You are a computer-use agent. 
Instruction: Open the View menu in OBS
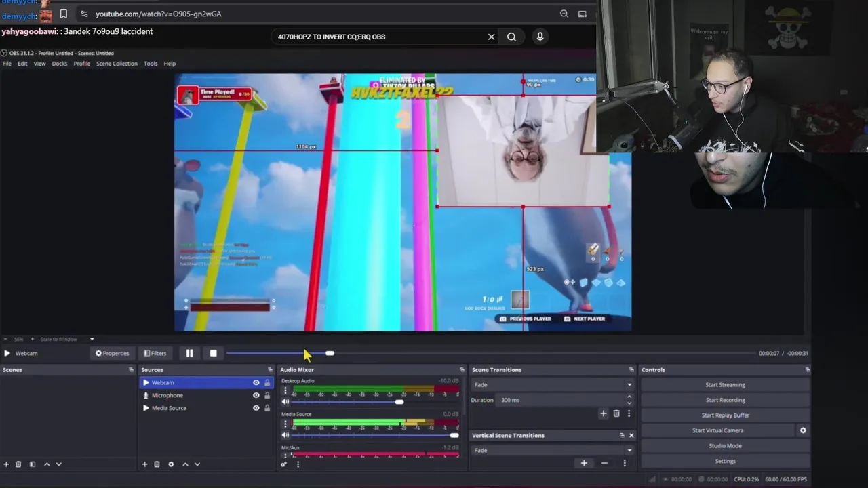pyautogui.click(x=40, y=64)
